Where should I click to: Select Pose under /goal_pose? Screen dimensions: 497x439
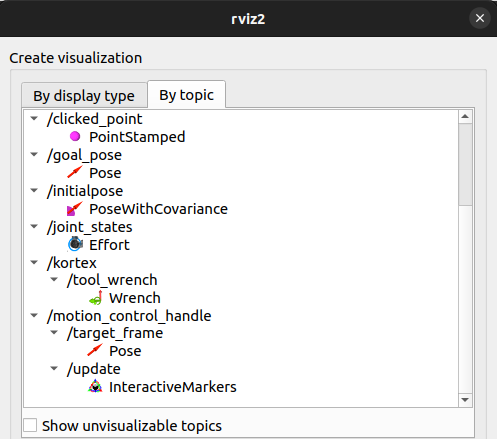coord(105,173)
